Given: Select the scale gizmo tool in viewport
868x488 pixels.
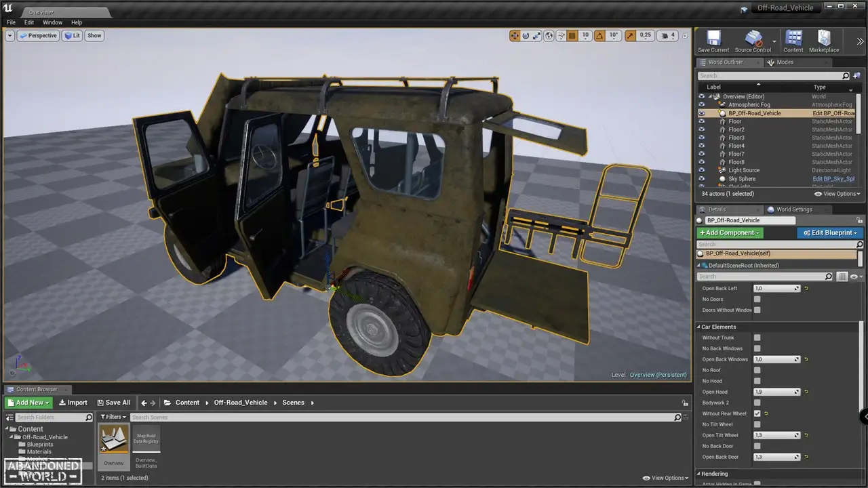Looking at the screenshot, I should click(537, 36).
